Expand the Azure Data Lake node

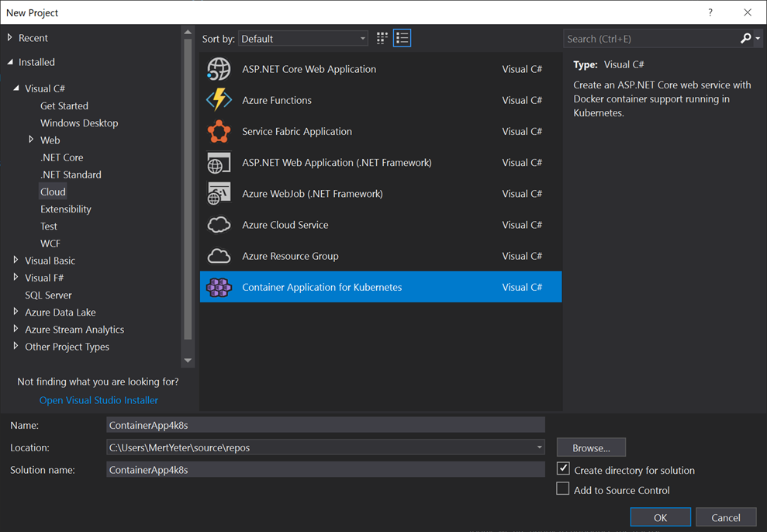click(x=16, y=312)
